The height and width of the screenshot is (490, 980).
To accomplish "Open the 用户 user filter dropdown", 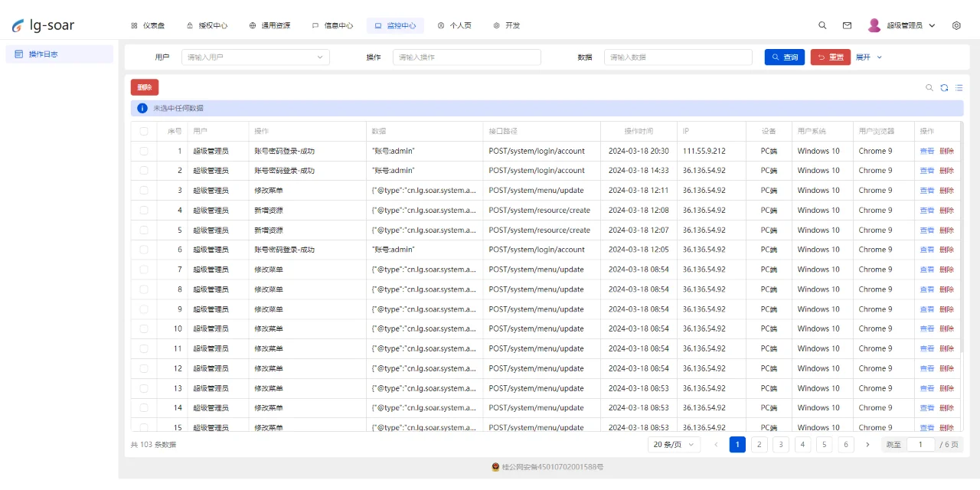I will click(255, 57).
